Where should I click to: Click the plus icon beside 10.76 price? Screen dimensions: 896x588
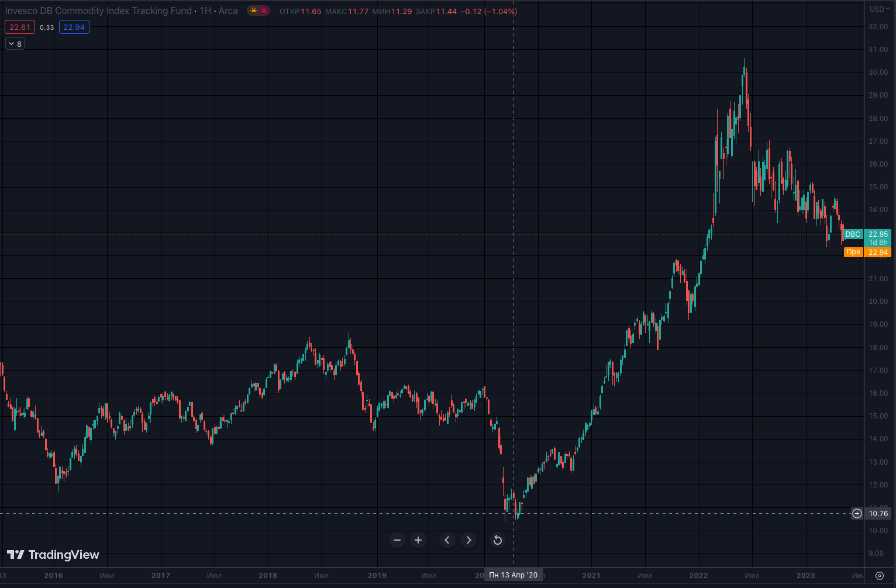coord(857,513)
